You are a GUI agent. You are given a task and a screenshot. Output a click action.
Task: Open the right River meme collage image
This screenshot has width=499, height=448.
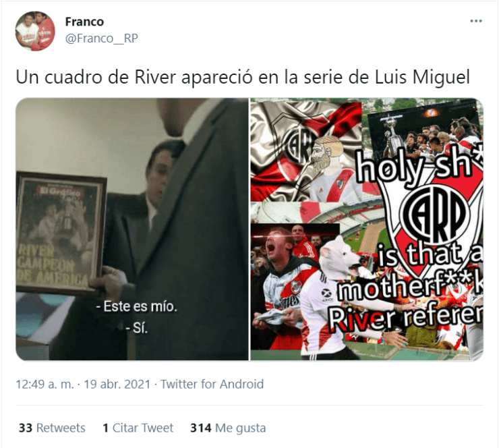367,229
